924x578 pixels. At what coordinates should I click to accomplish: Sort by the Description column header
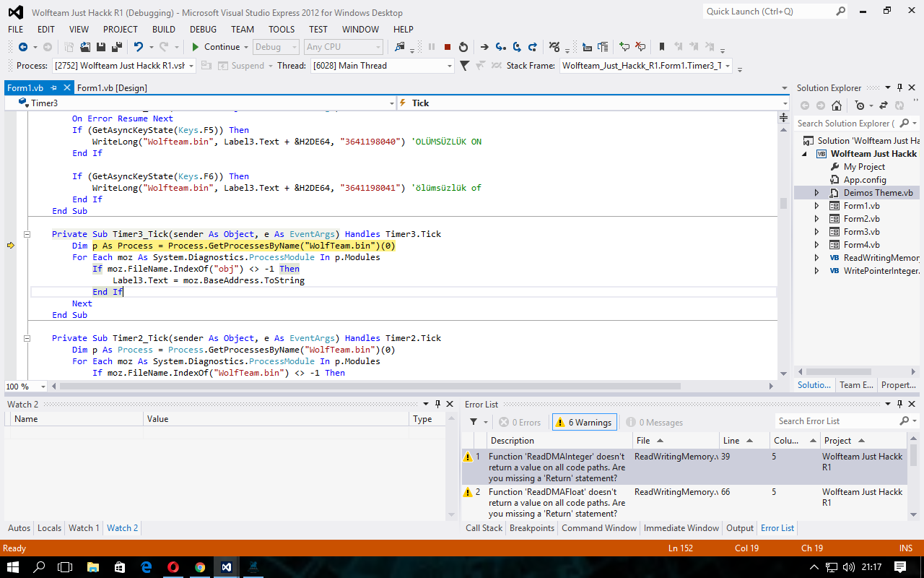click(x=559, y=441)
